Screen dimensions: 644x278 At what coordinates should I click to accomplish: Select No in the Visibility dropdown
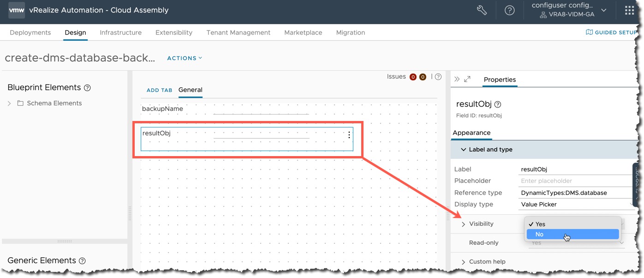tap(572, 234)
